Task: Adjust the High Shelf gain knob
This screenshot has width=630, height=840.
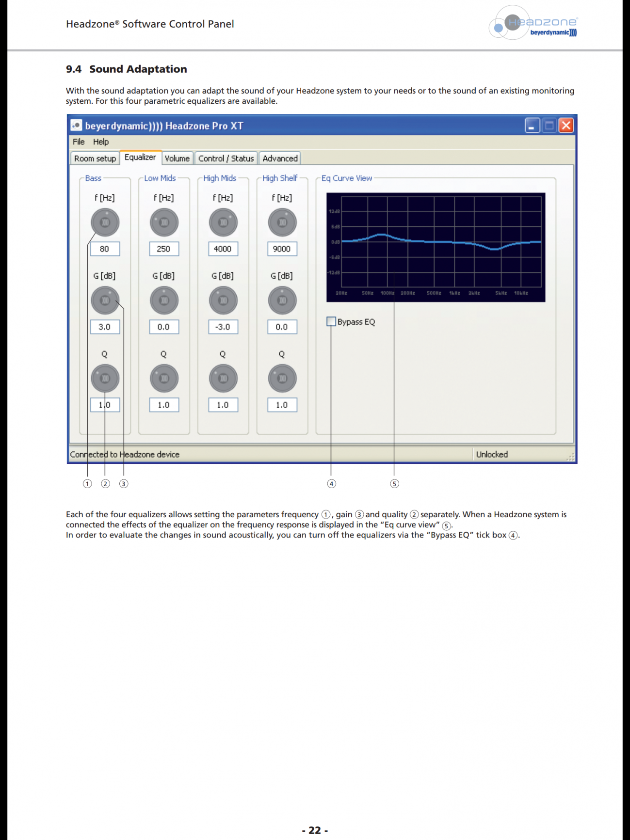Action: point(282,301)
